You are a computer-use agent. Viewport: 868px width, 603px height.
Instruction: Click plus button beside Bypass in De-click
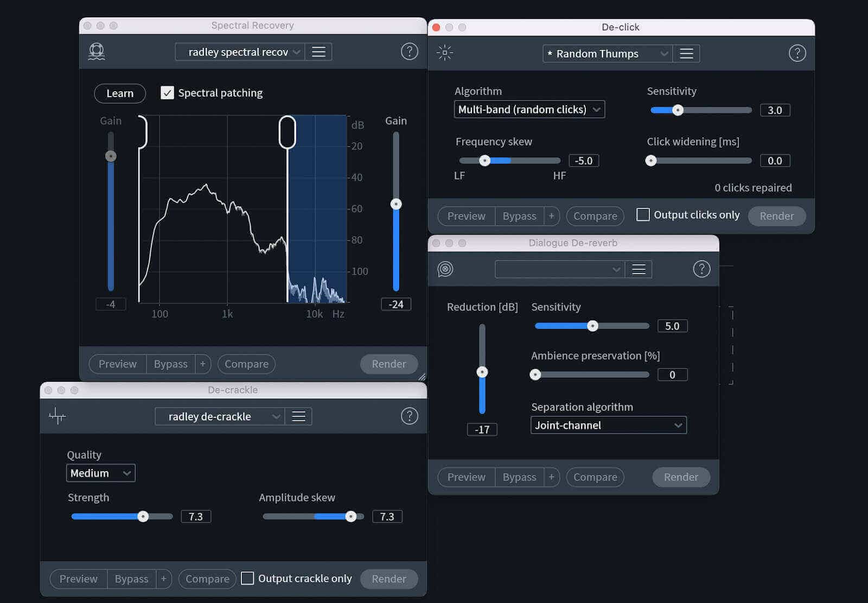pos(551,216)
